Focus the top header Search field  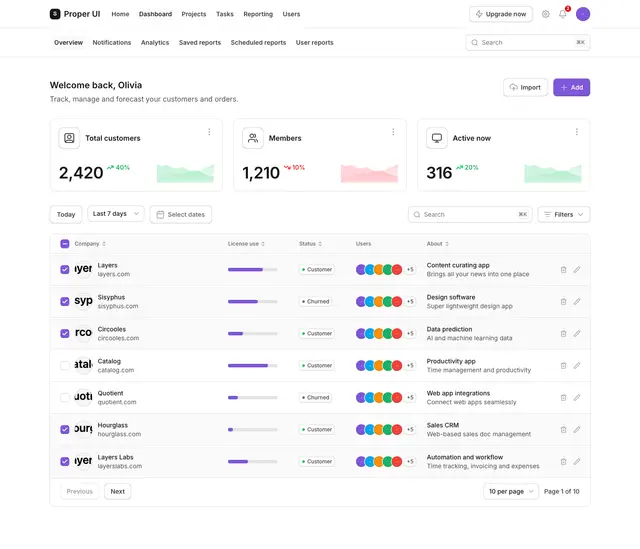(x=527, y=42)
